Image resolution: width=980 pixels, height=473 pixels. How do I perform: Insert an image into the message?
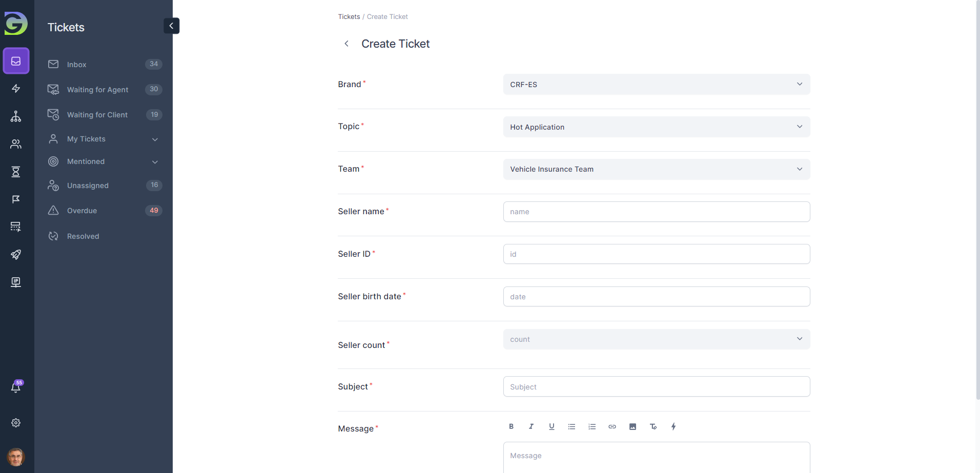(632, 426)
